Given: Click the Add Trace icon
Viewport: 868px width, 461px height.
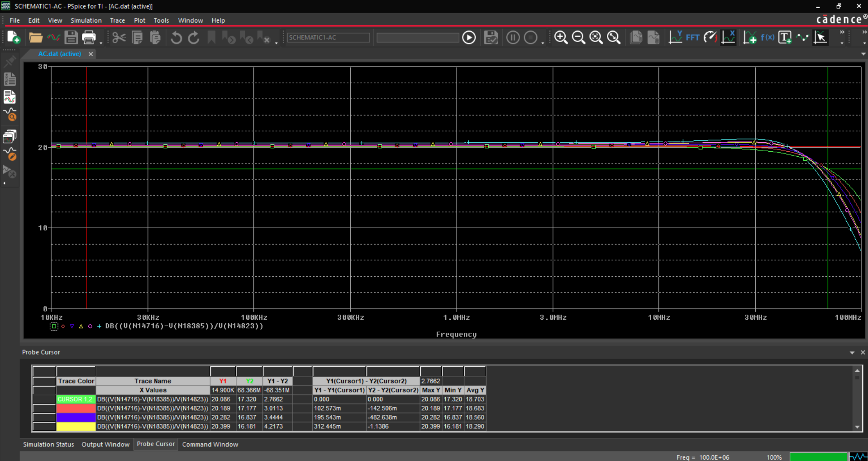Looking at the screenshot, I should point(749,38).
